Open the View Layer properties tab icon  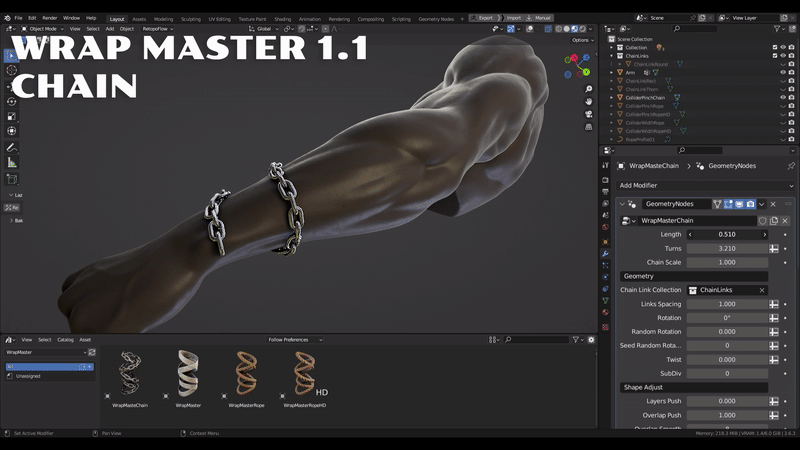[x=605, y=203]
